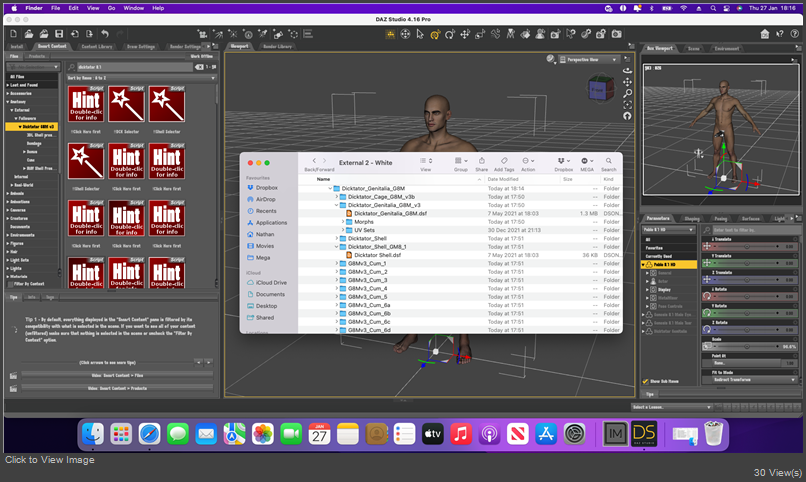Expand the Morphs folder in Finder
The height and width of the screenshot is (482, 806).
pos(343,221)
